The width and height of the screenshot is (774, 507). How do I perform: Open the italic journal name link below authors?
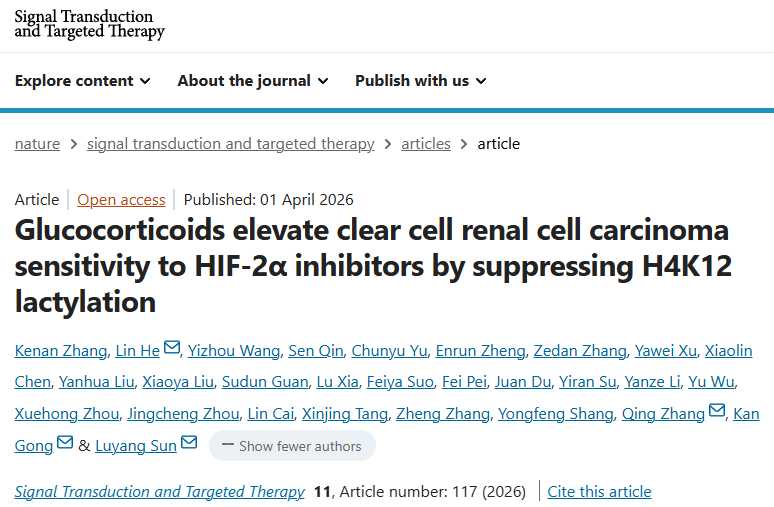pyautogui.click(x=160, y=492)
